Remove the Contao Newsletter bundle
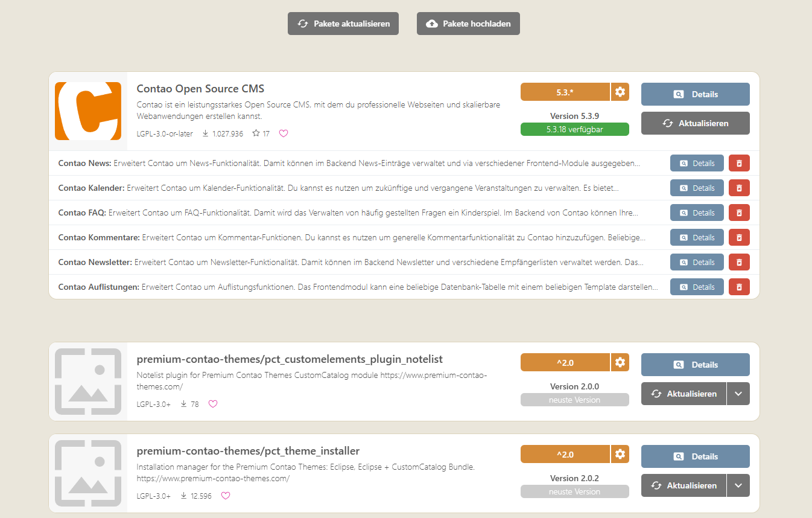812x518 pixels. tap(740, 262)
